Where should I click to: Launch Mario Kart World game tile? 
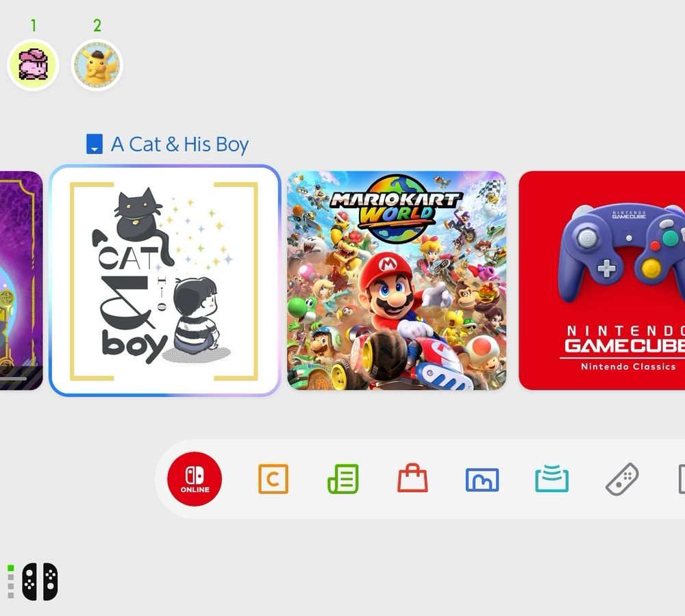(x=397, y=280)
